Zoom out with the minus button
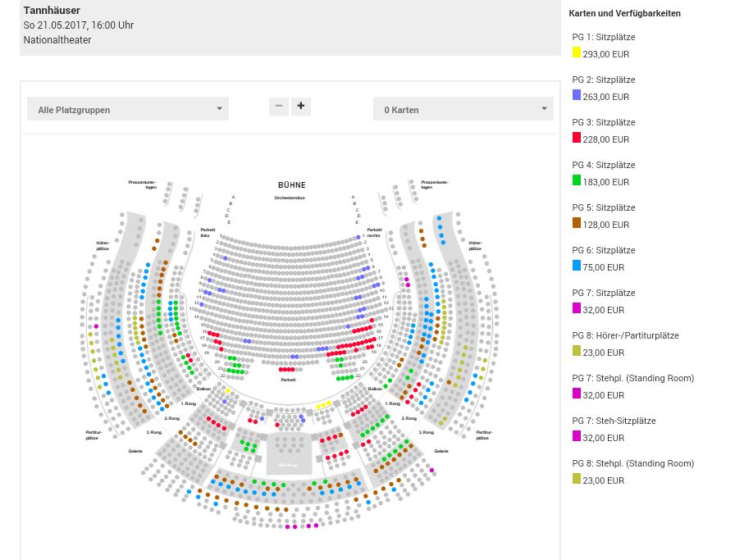The height and width of the screenshot is (560, 735). tap(279, 107)
